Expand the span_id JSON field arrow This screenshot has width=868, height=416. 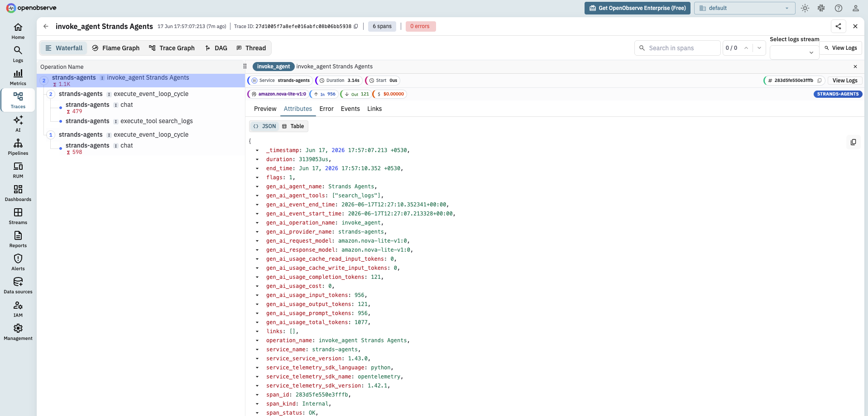tap(257, 395)
